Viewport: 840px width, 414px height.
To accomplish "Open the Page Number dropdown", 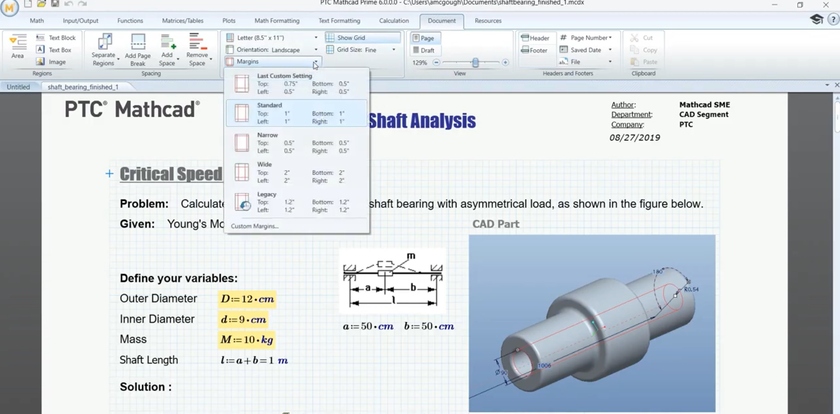I will click(x=587, y=37).
